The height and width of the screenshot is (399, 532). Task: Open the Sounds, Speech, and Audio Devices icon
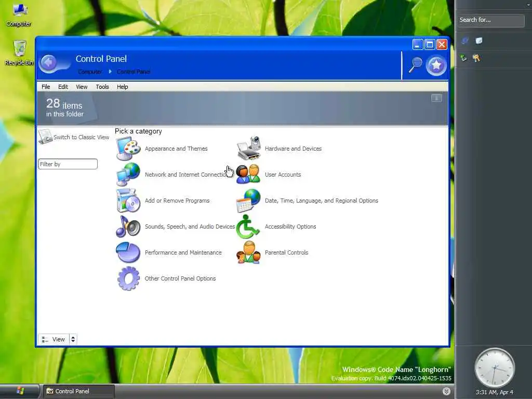click(128, 227)
